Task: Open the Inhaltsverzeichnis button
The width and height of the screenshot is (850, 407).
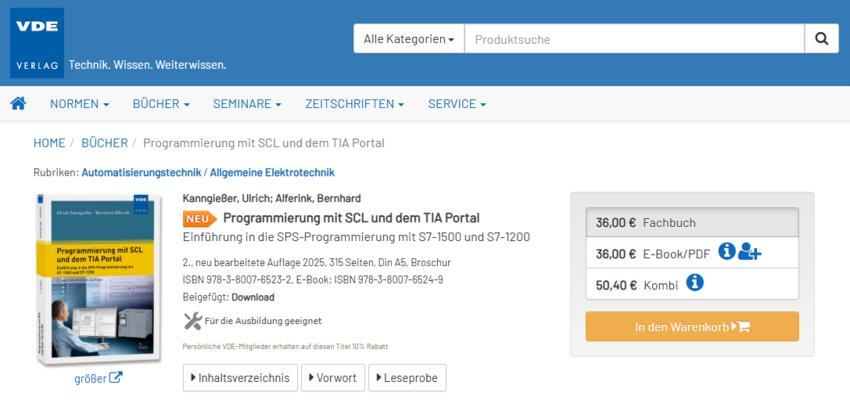Action: [240, 378]
